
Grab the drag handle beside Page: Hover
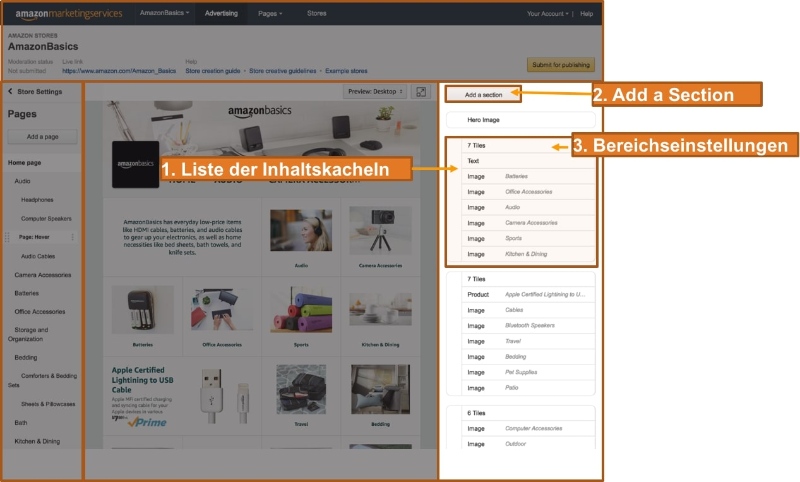7,237
